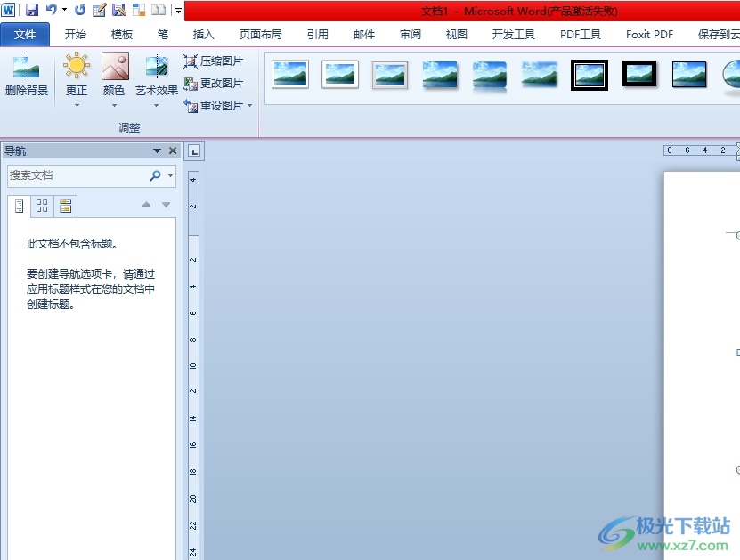Switch to the Foxit PDF tab

coord(649,35)
